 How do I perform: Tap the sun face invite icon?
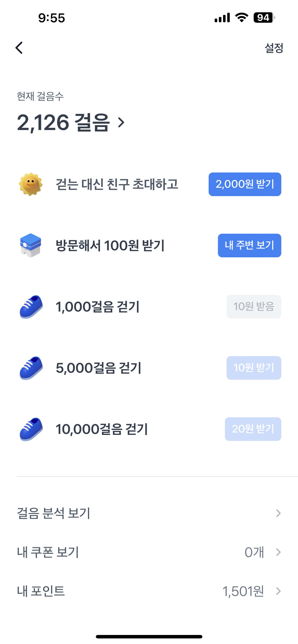point(31,184)
